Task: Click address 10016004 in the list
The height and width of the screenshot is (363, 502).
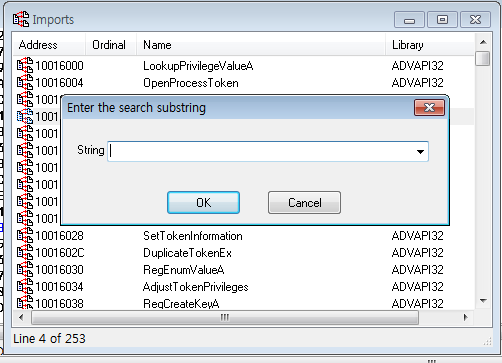Action: tap(59, 83)
